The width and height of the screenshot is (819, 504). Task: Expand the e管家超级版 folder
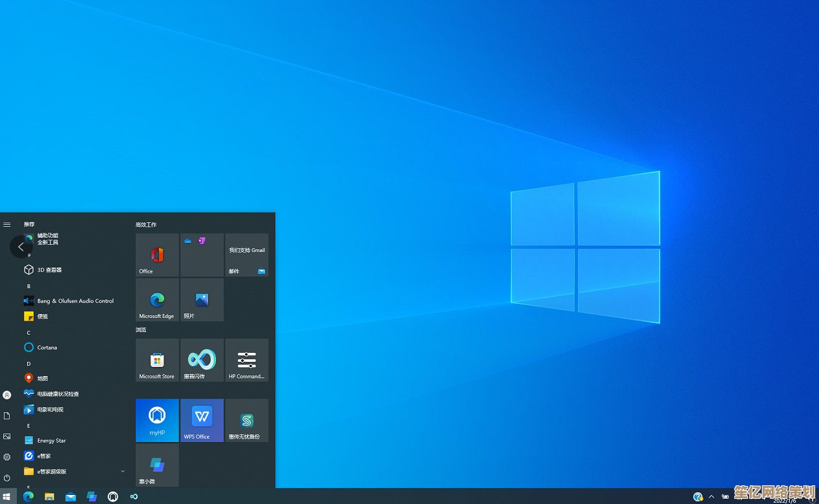[x=74, y=471]
